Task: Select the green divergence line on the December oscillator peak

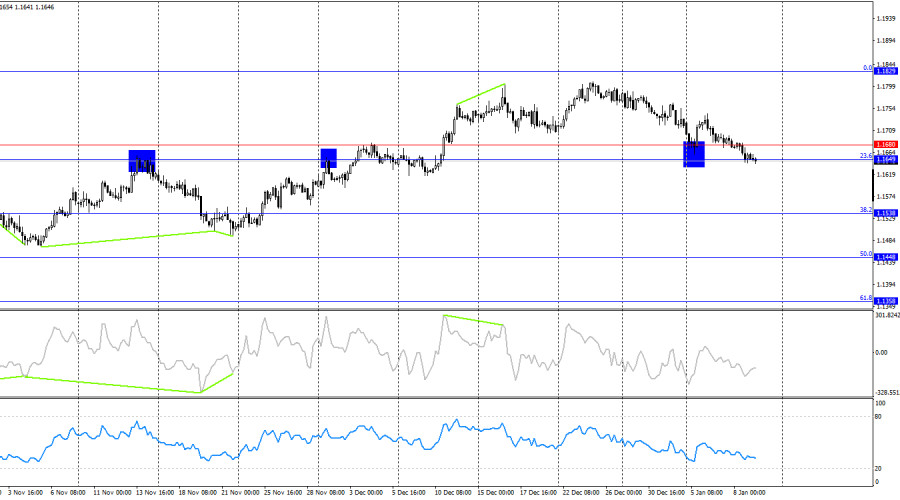Action: point(474,320)
